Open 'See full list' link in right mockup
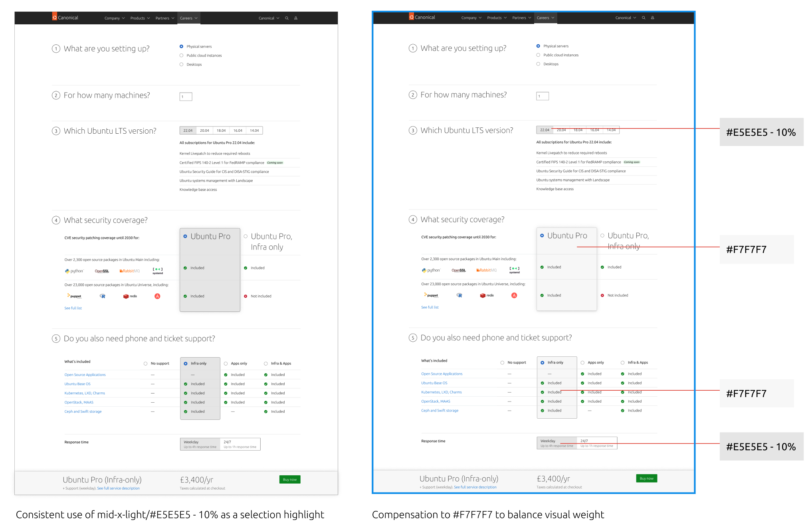The image size is (812, 530). click(430, 307)
